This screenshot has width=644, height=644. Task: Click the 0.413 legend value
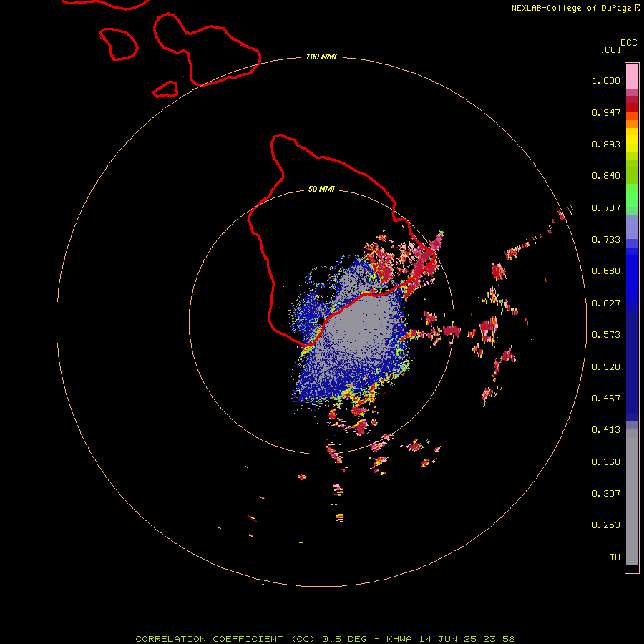click(x=606, y=430)
